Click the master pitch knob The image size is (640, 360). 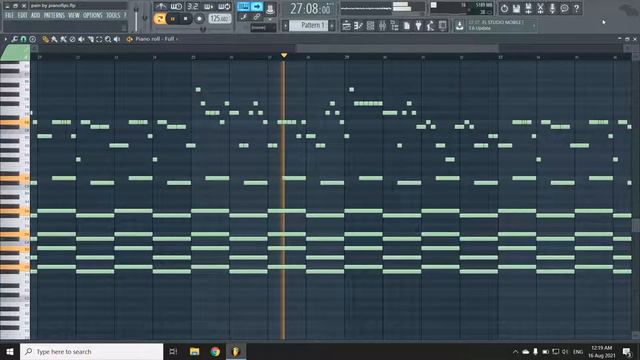(x=145, y=18)
